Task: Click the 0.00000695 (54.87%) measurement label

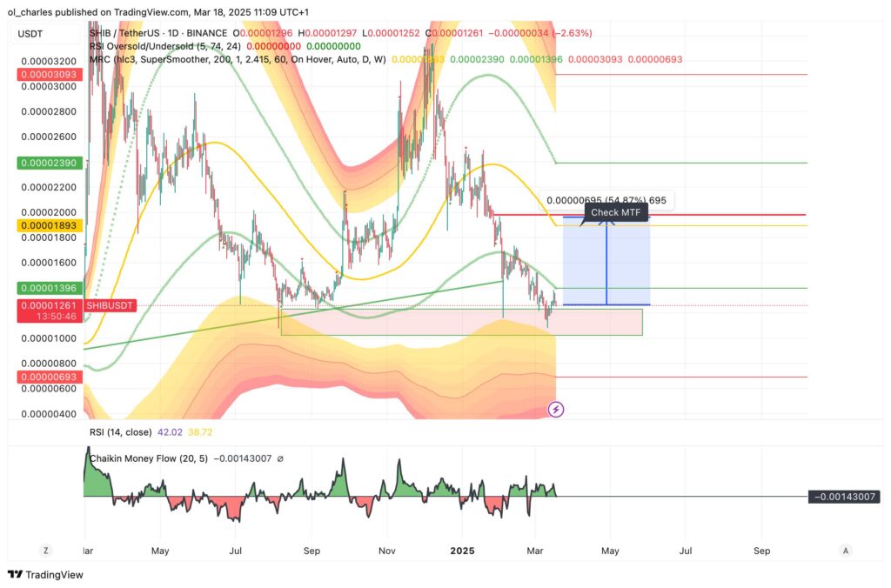Action: (x=606, y=200)
